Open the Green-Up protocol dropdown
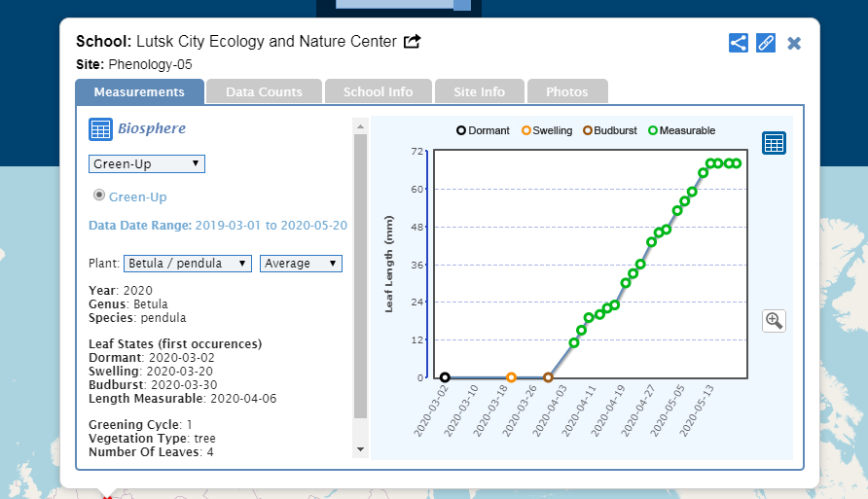 [x=147, y=163]
